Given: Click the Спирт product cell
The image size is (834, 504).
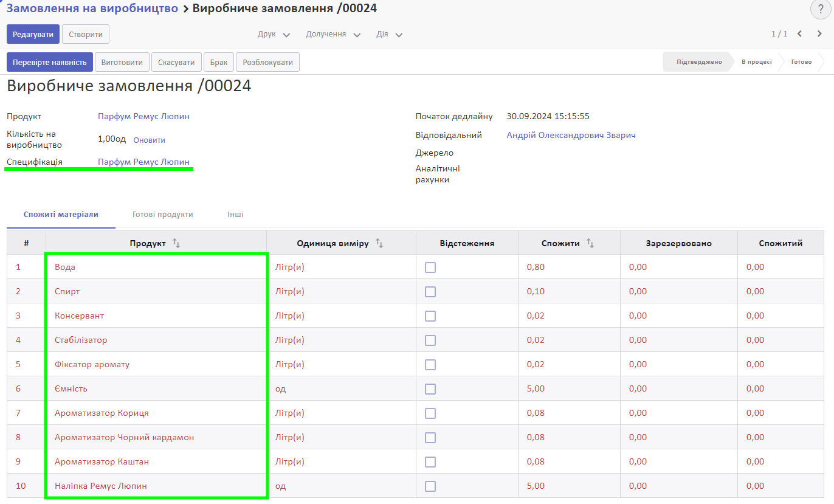Looking at the screenshot, I should coord(156,291).
